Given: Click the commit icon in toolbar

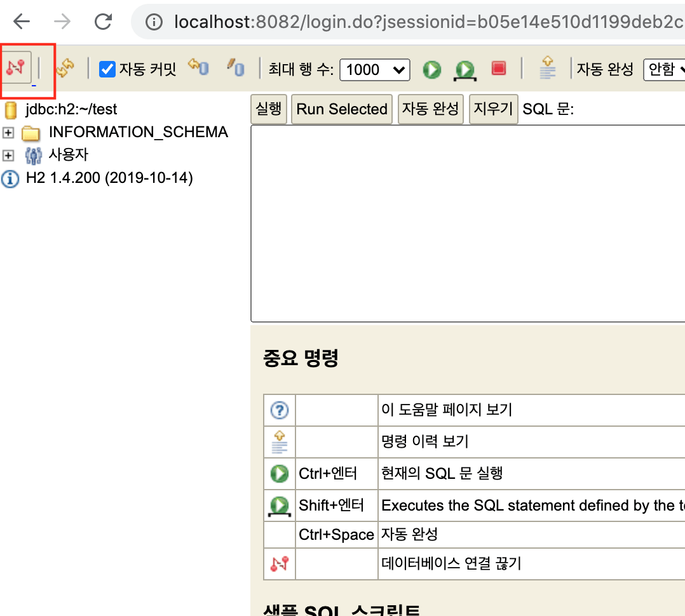Looking at the screenshot, I should pos(236,67).
